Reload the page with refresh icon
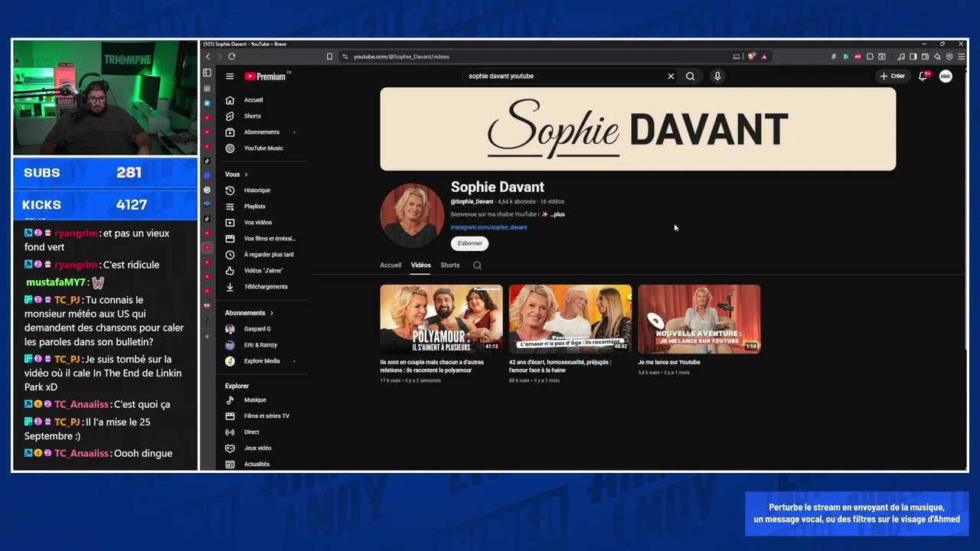 232,57
